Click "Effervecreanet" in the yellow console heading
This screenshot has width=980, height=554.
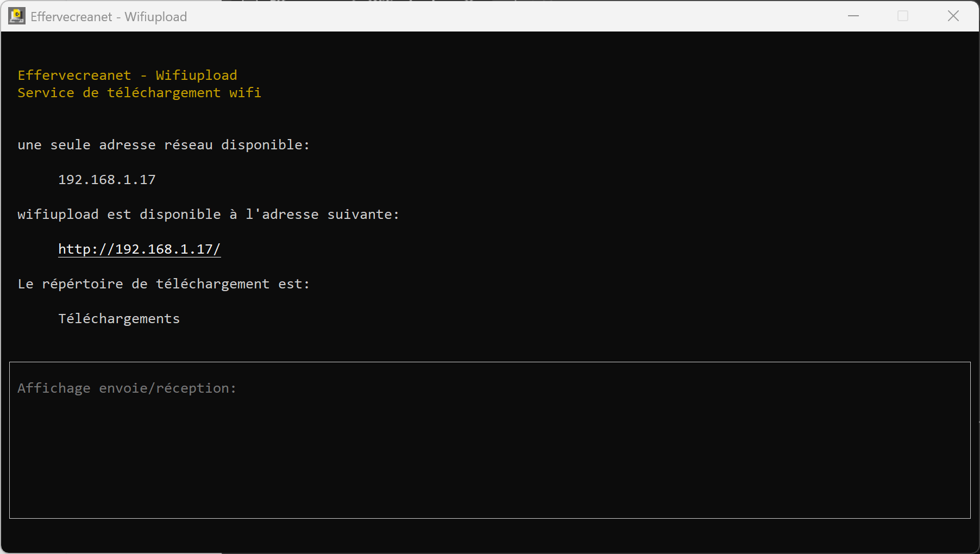[x=74, y=75]
